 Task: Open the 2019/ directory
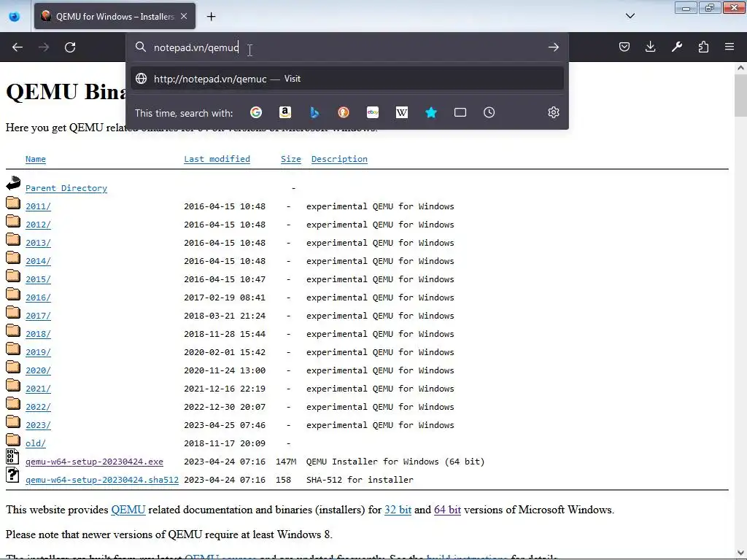[x=38, y=352]
